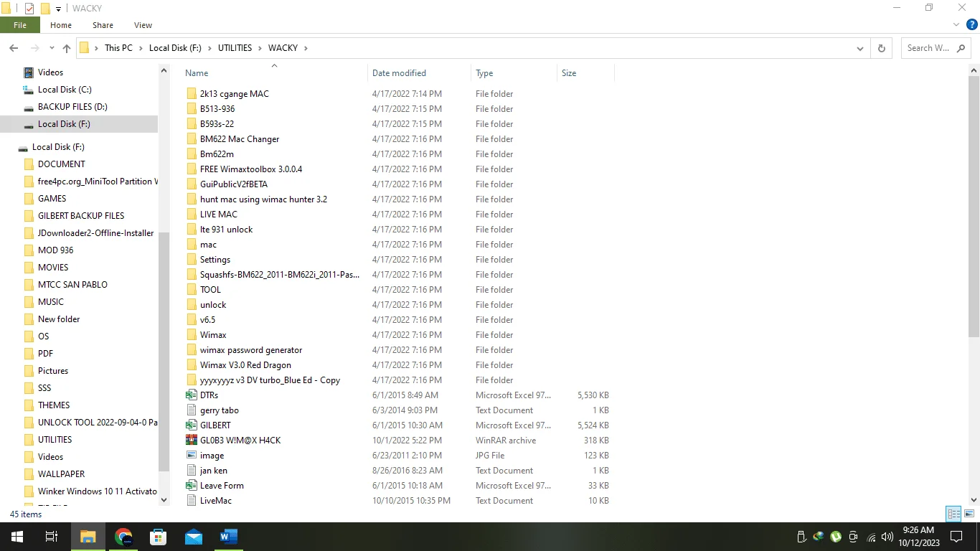Open the Home ribbon tab
The image size is (980, 551).
61,25
